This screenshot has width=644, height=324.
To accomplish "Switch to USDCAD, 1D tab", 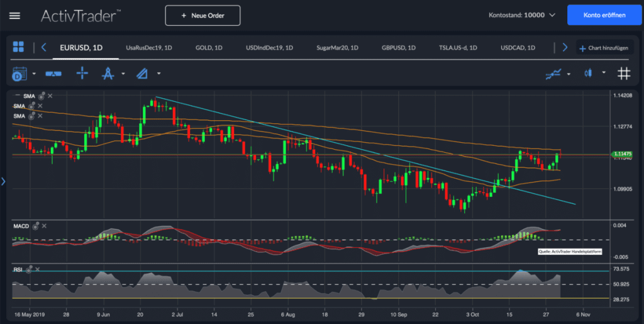I will pos(518,48).
